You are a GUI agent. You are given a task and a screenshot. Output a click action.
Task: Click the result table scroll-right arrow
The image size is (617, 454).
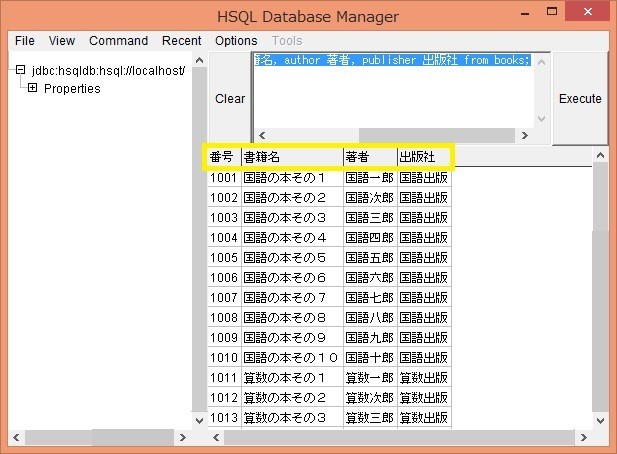(584, 437)
